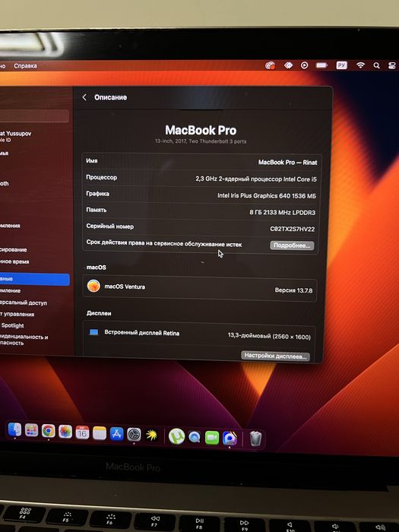Select the highlighted Основные sidebar item

35,279
